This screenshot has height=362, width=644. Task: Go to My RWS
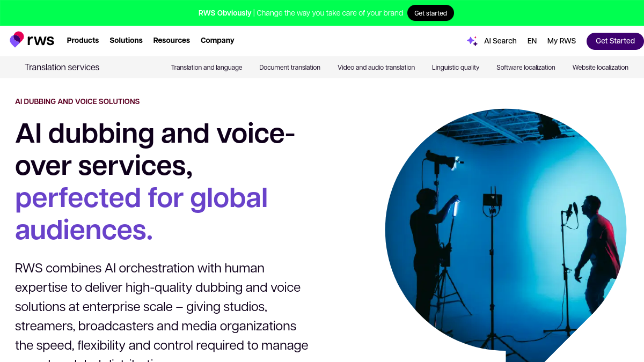tap(561, 41)
